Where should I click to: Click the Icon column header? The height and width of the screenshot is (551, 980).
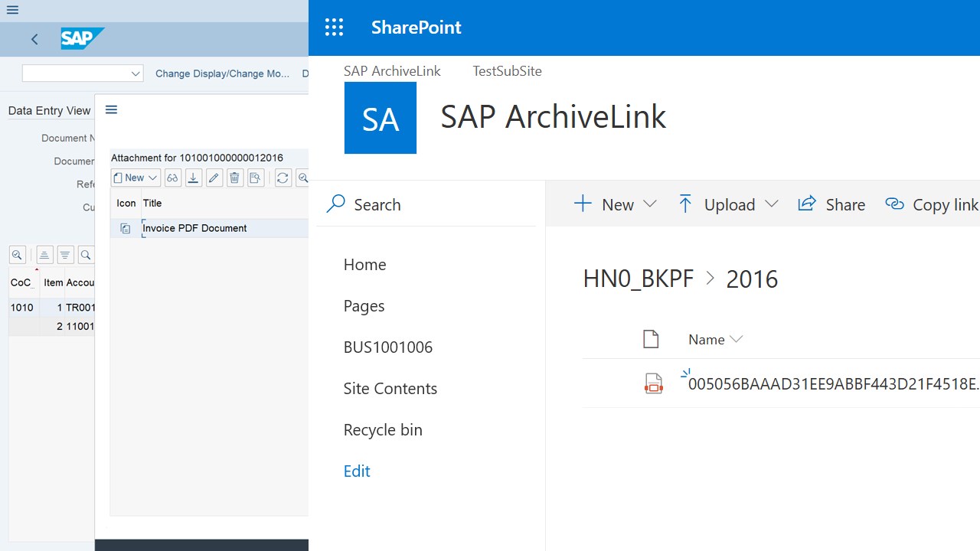click(126, 204)
